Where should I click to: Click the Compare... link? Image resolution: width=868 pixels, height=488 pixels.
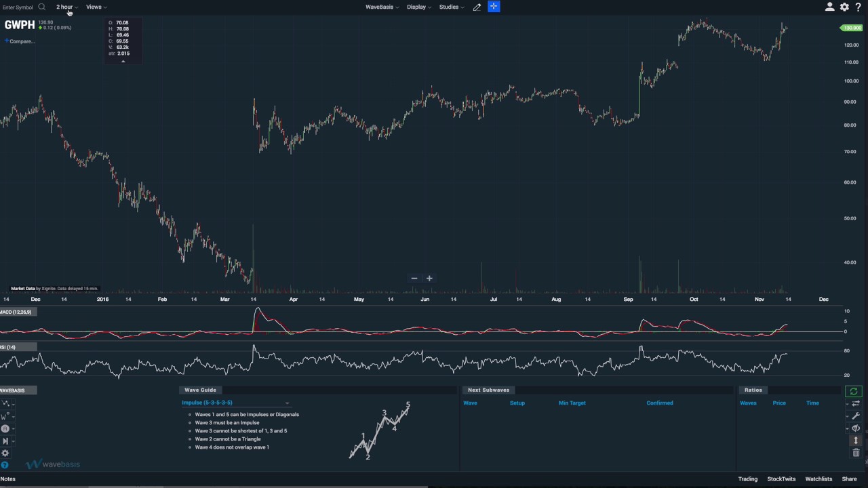point(20,41)
